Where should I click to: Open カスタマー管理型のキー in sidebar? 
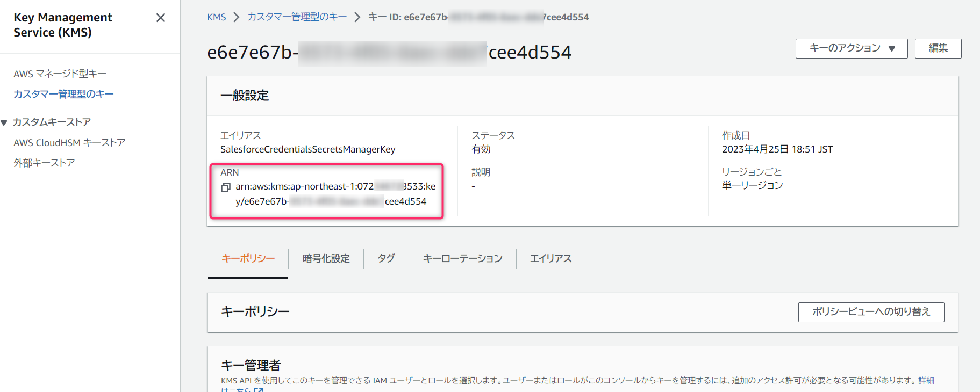pyautogui.click(x=63, y=94)
